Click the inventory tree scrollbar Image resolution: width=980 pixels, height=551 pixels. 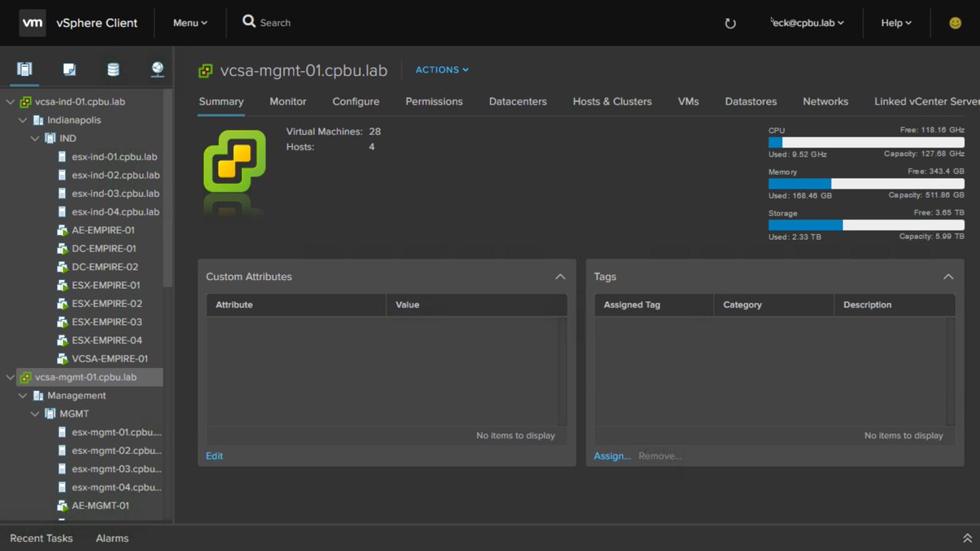pos(168,188)
